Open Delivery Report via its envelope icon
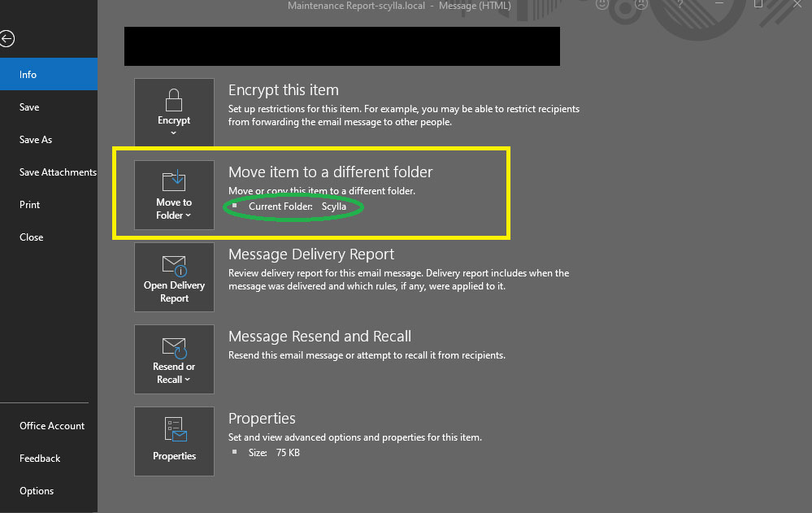 (x=174, y=264)
